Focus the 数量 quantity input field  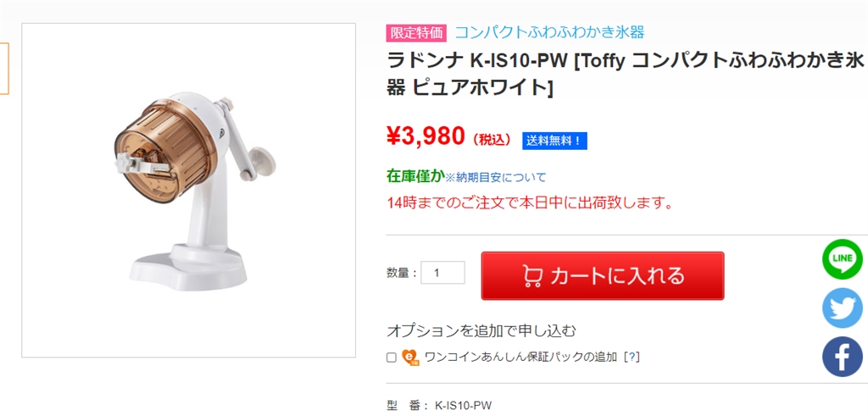pyautogui.click(x=442, y=273)
